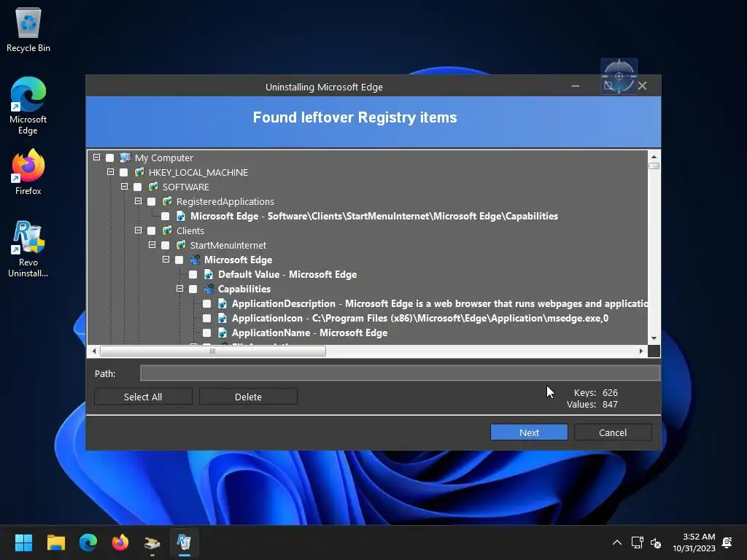Click the Path text field
This screenshot has width=747, height=560.
[400, 373]
